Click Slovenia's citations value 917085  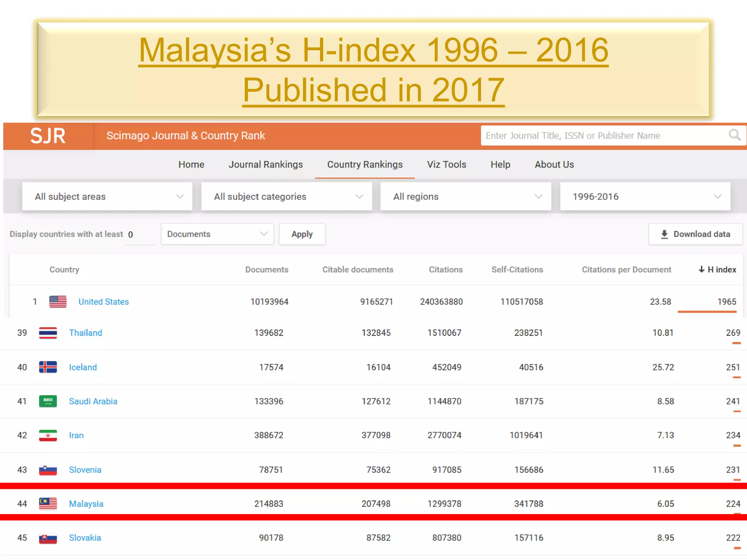point(447,470)
